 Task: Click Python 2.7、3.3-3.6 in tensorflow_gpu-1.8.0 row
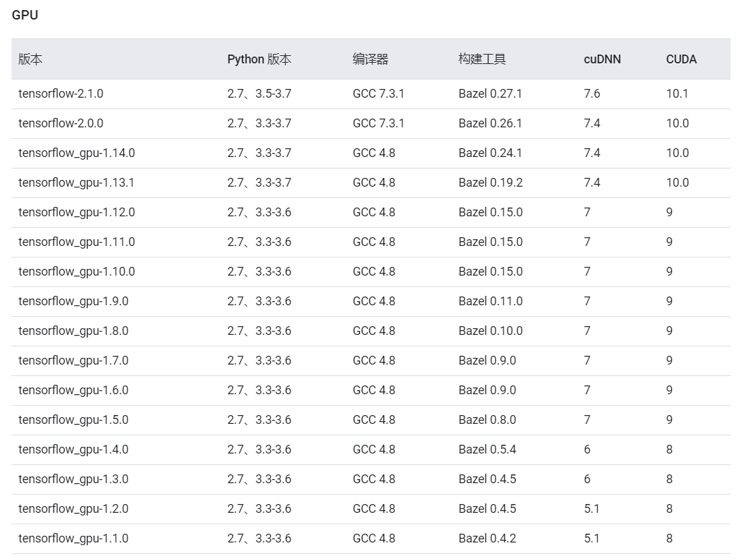pyautogui.click(x=259, y=331)
